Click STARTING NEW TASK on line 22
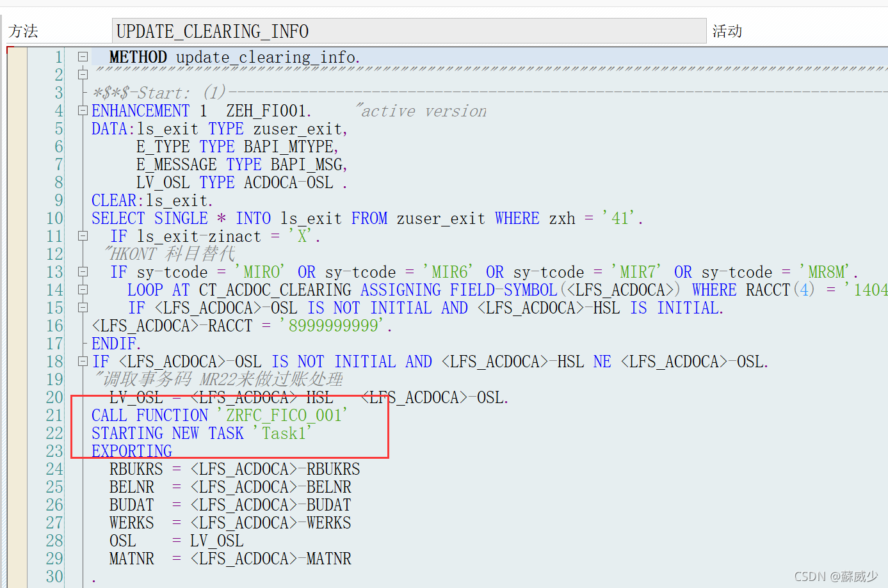 click(168, 433)
